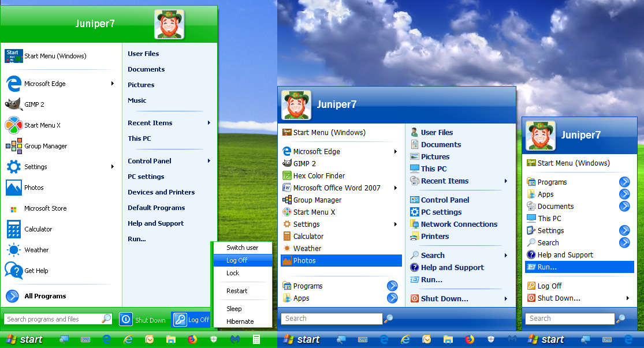Click the Juniper7 avatar in the green menu
Viewport: 644px width, 348px height.
coord(169,24)
